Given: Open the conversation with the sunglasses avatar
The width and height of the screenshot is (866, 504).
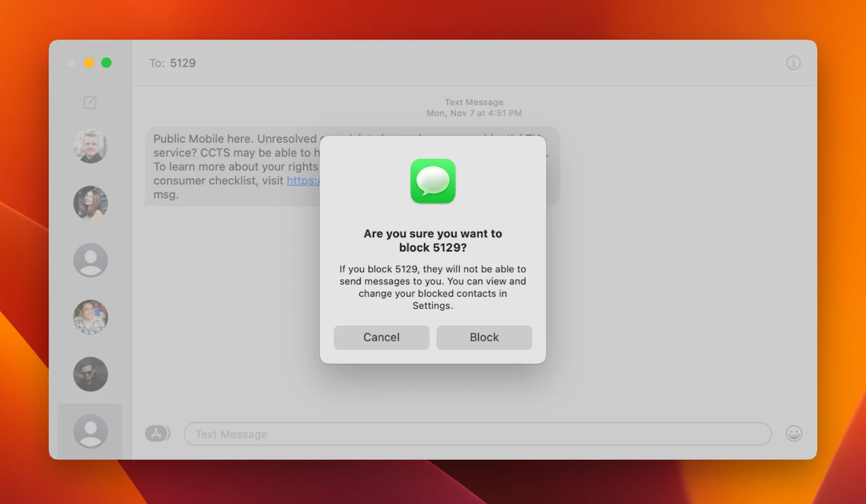Looking at the screenshot, I should pyautogui.click(x=90, y=374).
